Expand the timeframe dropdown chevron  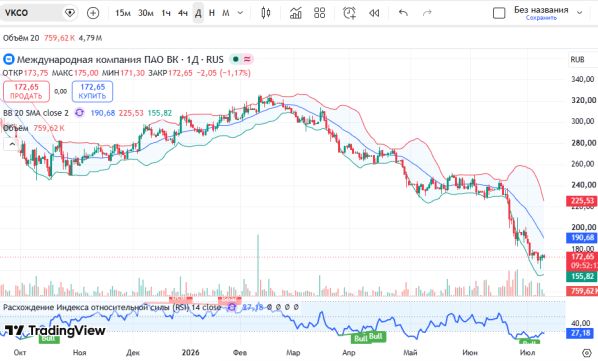[240, 13]
